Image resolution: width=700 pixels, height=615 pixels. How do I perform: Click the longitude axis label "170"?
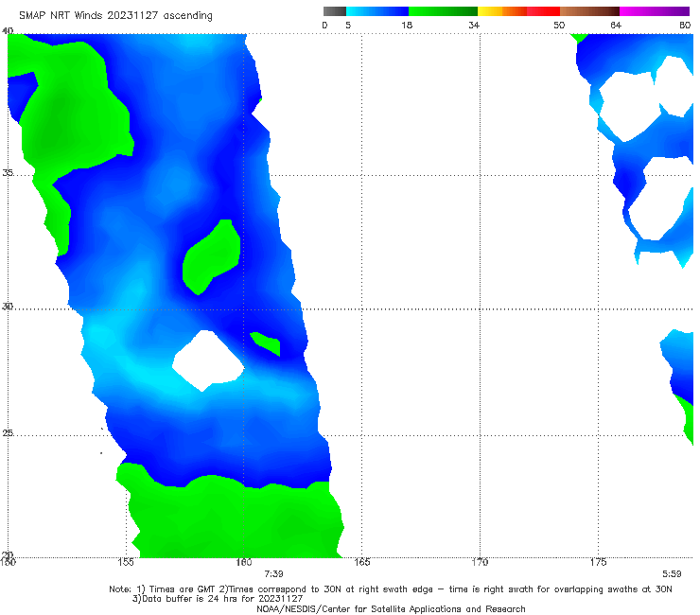(480, 562)
